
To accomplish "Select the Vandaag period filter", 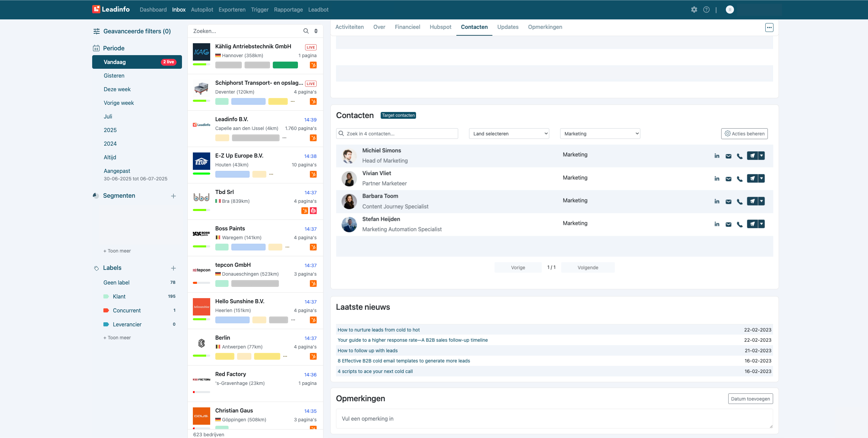I will (x=137, y=62).
